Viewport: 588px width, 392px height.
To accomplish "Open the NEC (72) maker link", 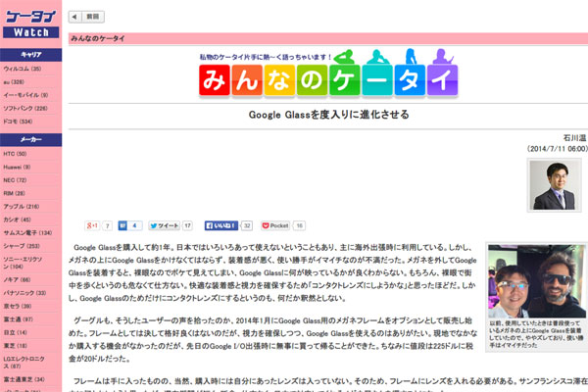I will [x=15, y=180].
